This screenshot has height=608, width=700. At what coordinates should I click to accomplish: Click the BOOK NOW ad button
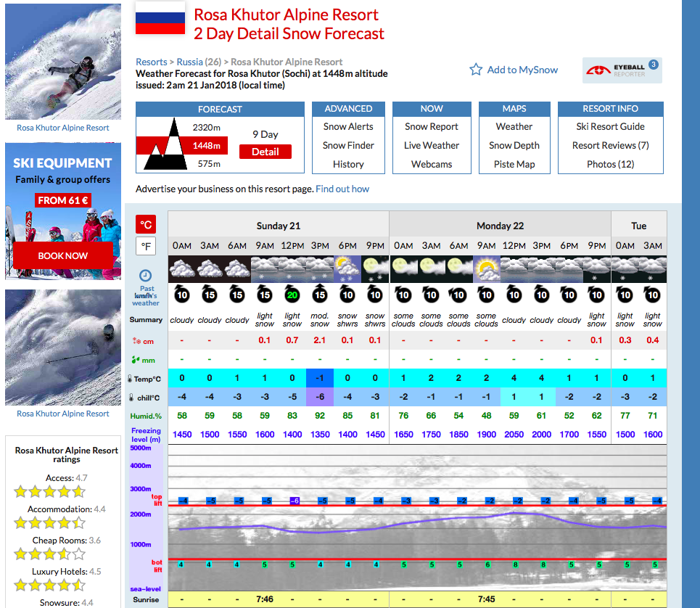pos(62,256)
